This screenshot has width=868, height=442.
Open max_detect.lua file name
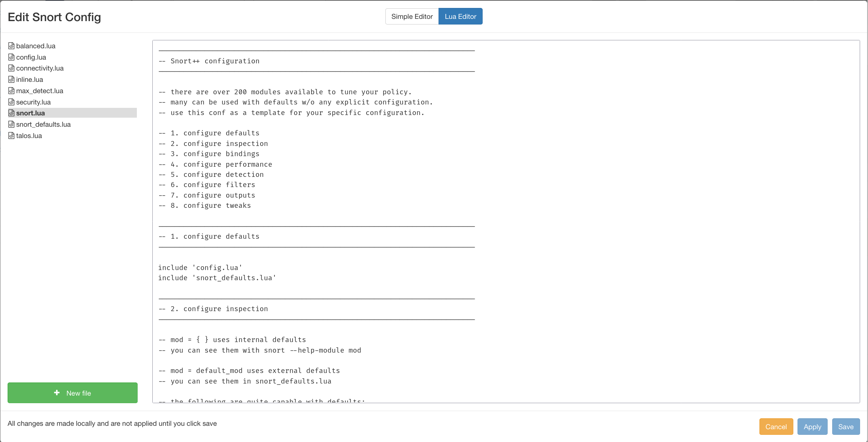[40, 91]
